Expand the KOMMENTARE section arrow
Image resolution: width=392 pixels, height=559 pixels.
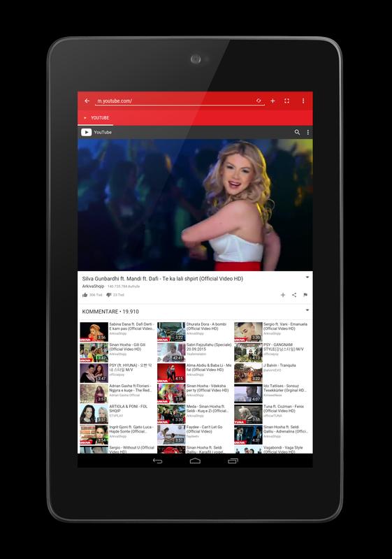(x=307, y=310)
